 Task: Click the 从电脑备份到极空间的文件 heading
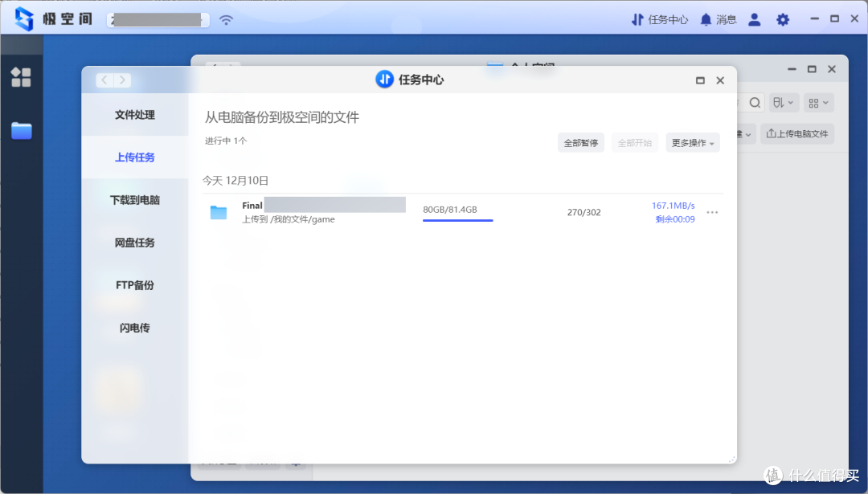pos(282,117)
